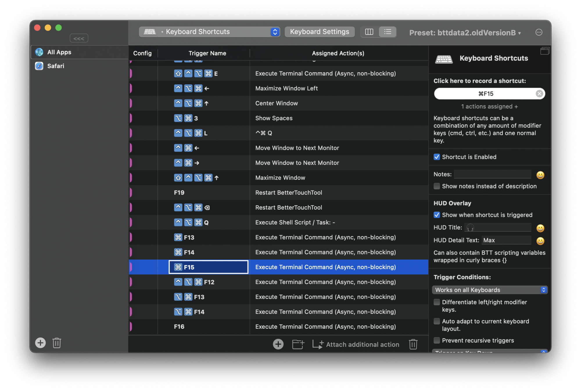
Task: Open emoji picker next to HUD Title
Action: tap(540, 228)
